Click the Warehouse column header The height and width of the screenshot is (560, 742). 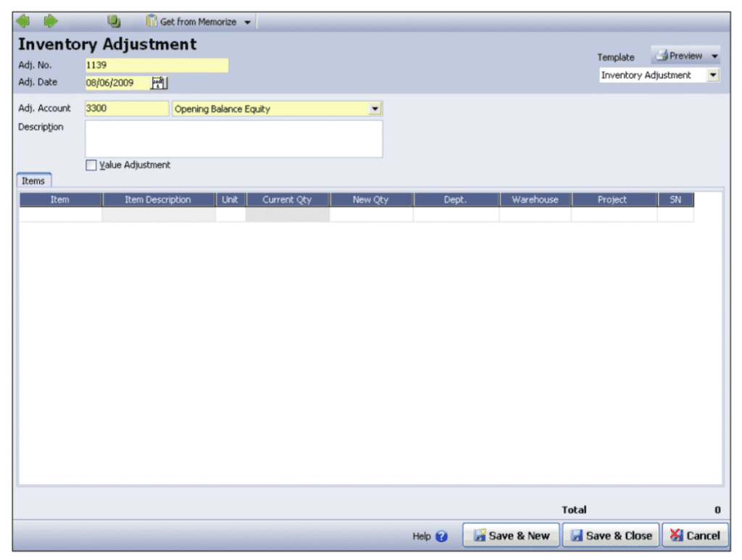(x=535, y=199)
